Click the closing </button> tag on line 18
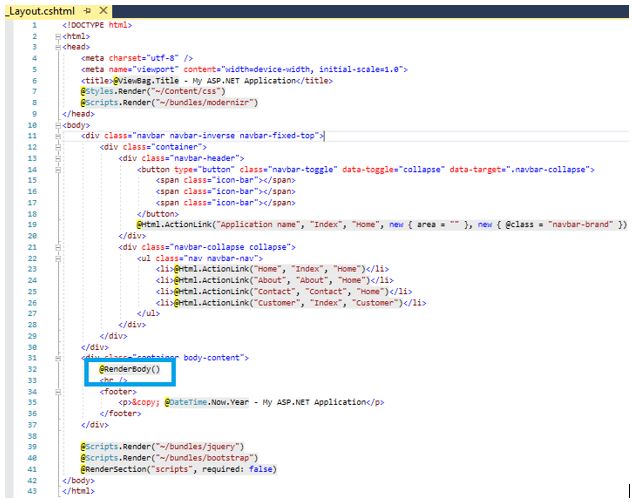The width and height of the screenshot is (633, 502). (x=158, y=214)
